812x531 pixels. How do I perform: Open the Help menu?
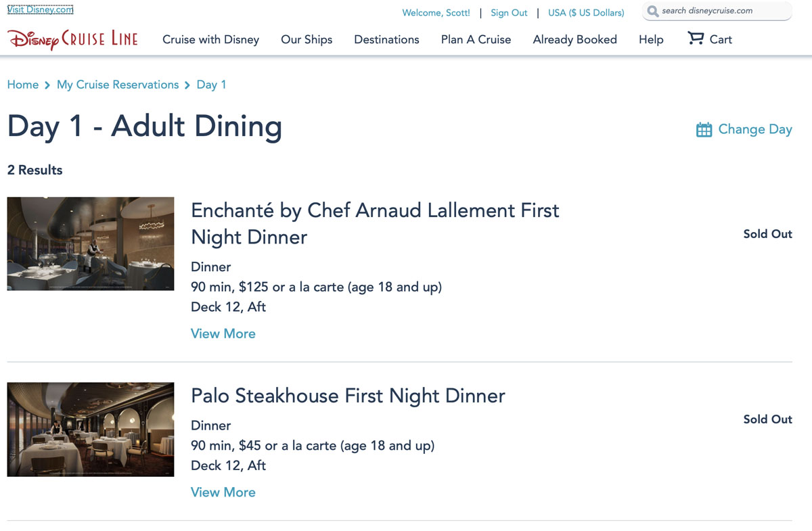click(651, 39)
